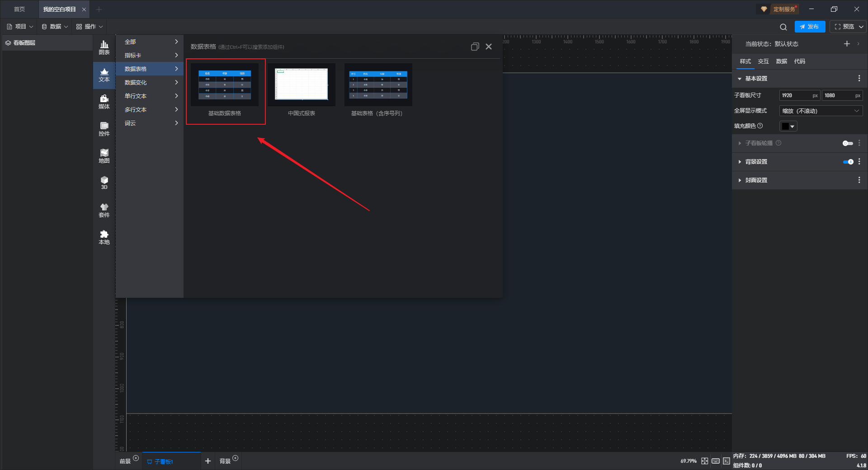Screen dimensions: 868x470
Task: Switch to the 交互 interaction tab
Action: pos(763,61)
